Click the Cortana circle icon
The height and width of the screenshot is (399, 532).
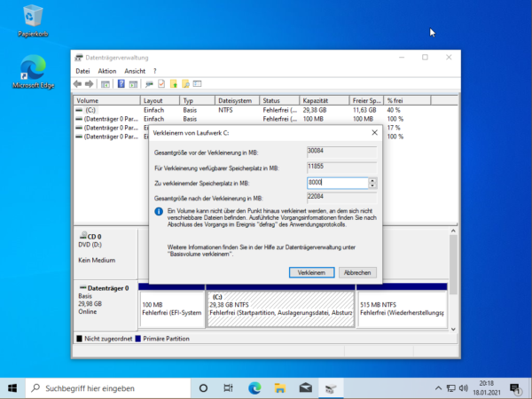point(203,388)
